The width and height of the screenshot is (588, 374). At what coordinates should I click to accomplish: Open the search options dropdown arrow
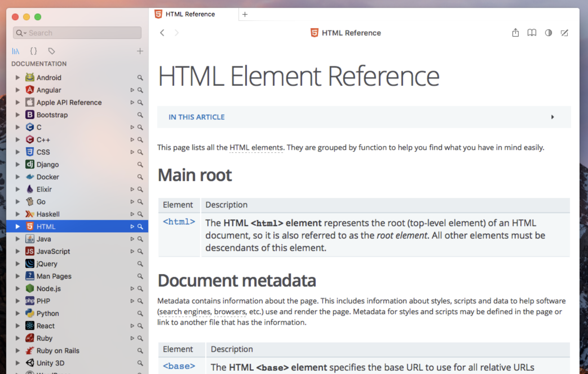[25, 33]
